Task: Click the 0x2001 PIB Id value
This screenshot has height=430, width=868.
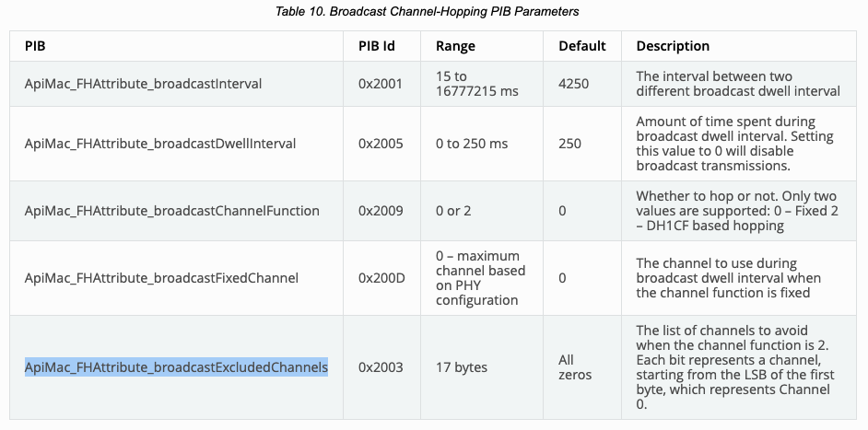Action: click(381, 84)
